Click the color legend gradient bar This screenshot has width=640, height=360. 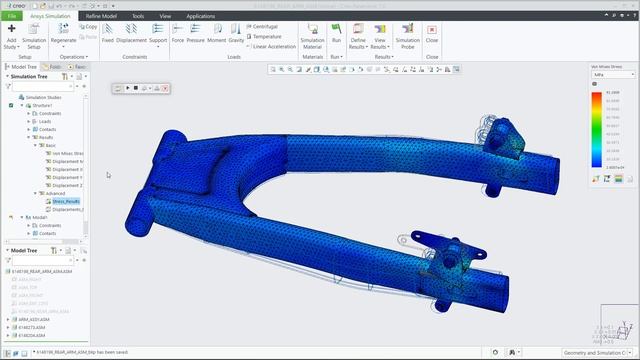coord(596,129)
